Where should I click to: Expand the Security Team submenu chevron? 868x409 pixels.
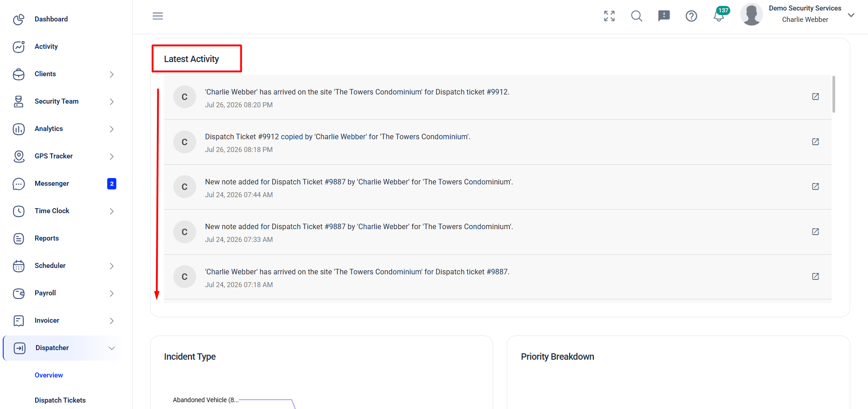coord(112,102)
